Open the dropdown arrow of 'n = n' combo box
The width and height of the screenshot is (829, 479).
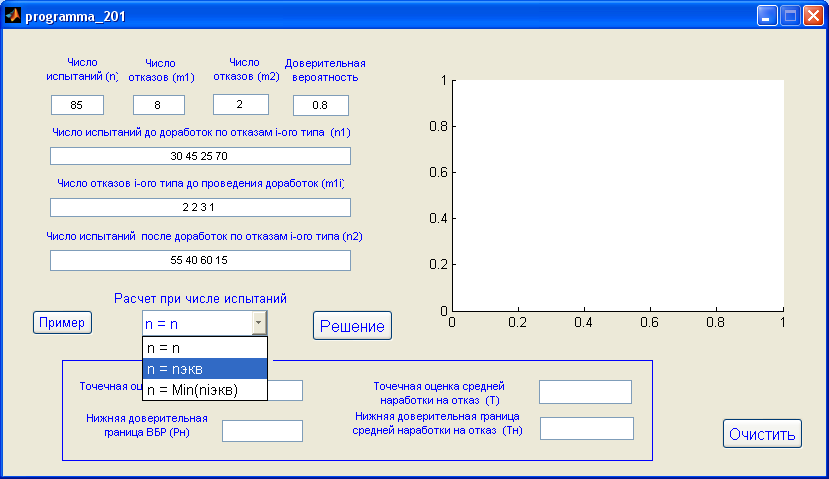(x=259, y=323)
